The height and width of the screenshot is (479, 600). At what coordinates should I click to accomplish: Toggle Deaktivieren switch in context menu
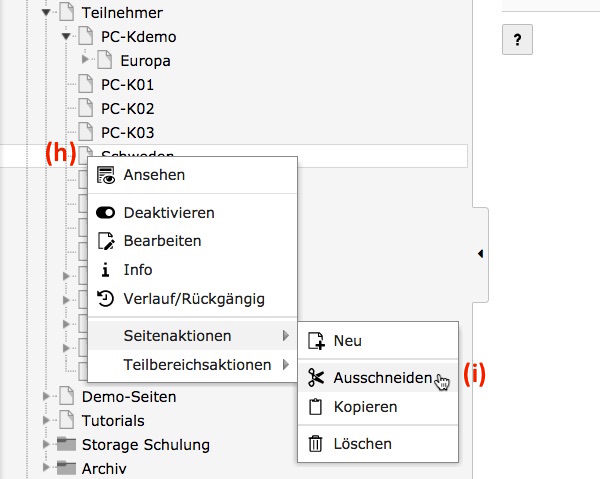coord(105,213)
